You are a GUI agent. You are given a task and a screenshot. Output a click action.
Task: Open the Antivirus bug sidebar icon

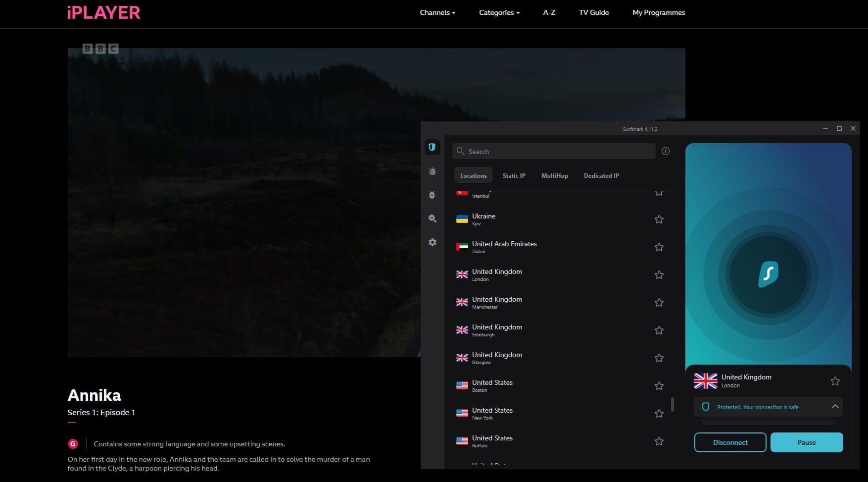click(x=432, y=195)
